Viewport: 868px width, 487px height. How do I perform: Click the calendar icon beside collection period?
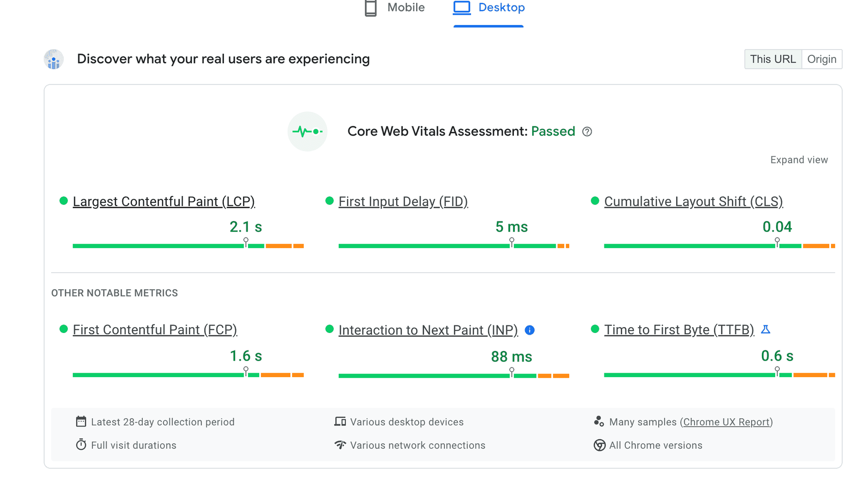[x=81, y=421]
